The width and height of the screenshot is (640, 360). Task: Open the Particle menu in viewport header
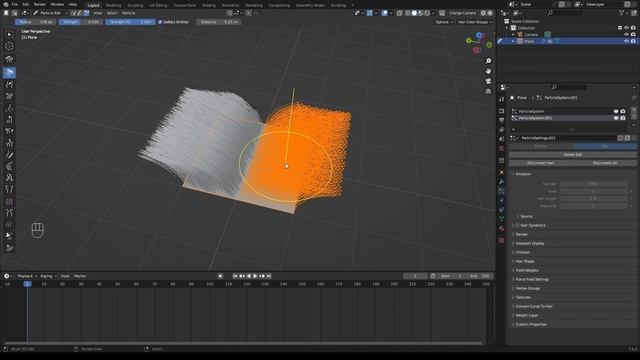click(x=128, y=13)
